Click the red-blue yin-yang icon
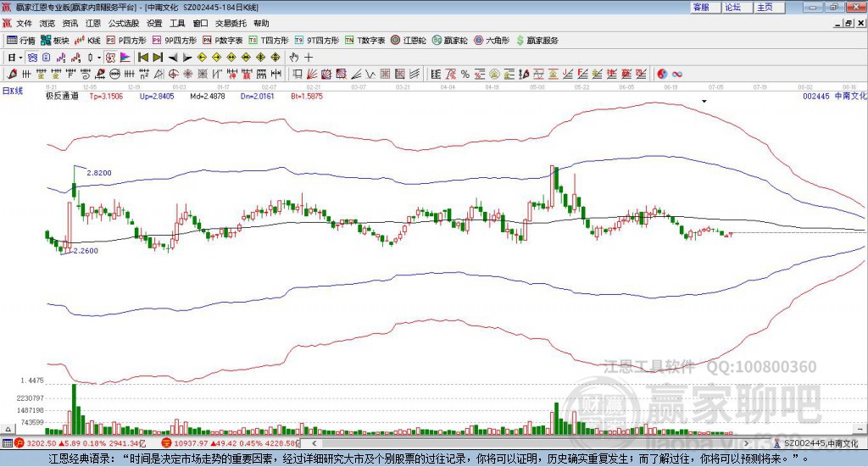868x467 pixels. tap(662, 74)
